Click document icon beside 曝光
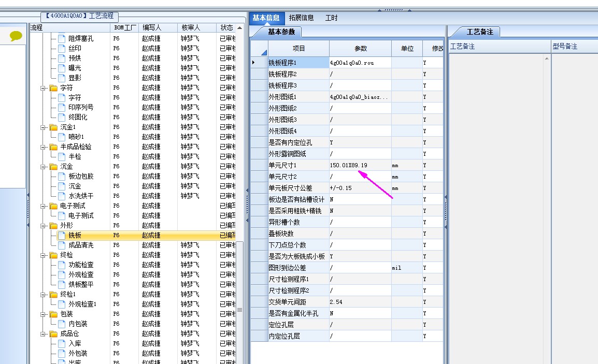Viewport: 598px width, 364px height. tap(62, 68)
